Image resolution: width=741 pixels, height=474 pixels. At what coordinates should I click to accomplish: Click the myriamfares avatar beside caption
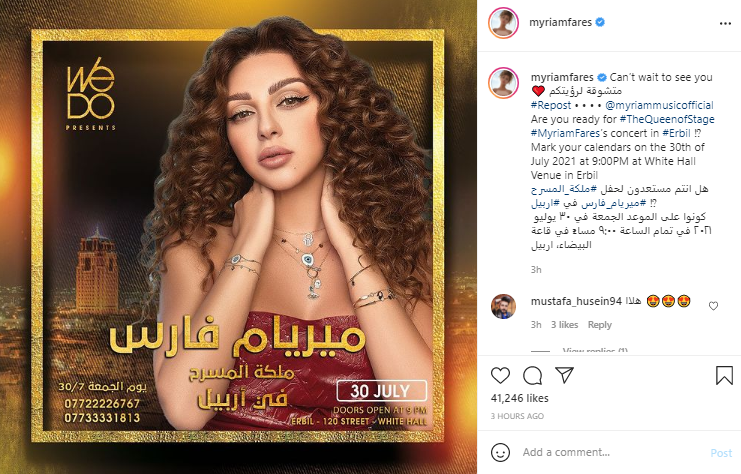(503, 83)
